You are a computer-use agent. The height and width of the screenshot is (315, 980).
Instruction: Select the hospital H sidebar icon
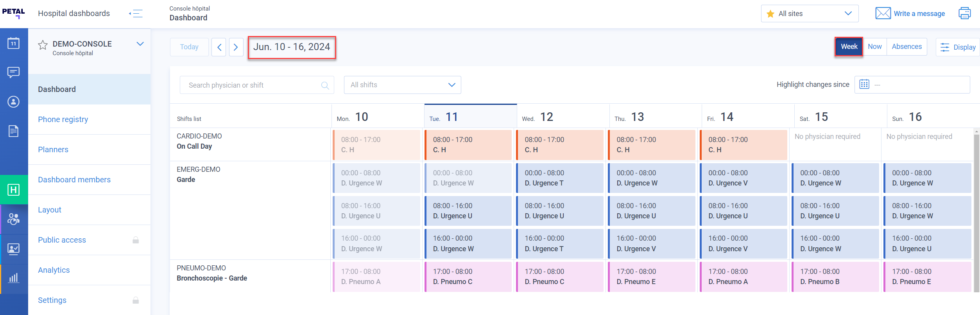click(14, 190)
